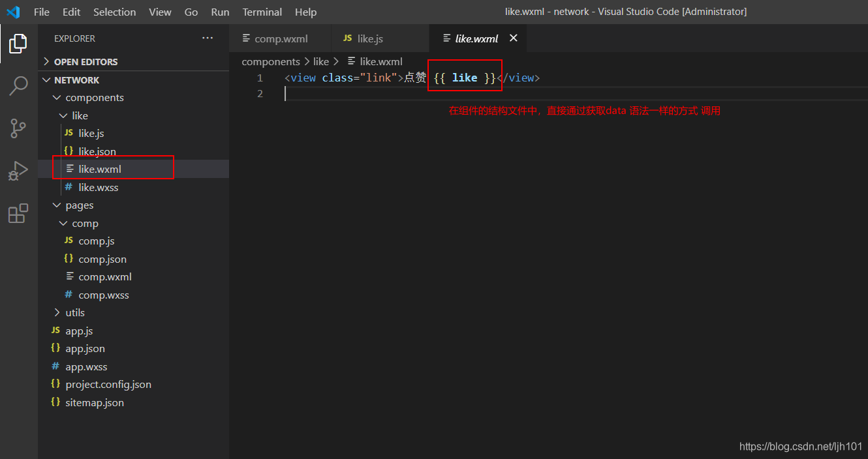The image size is (868, 459).
Task: Open sitemap.json in the file tree
Action: [133, 402]
